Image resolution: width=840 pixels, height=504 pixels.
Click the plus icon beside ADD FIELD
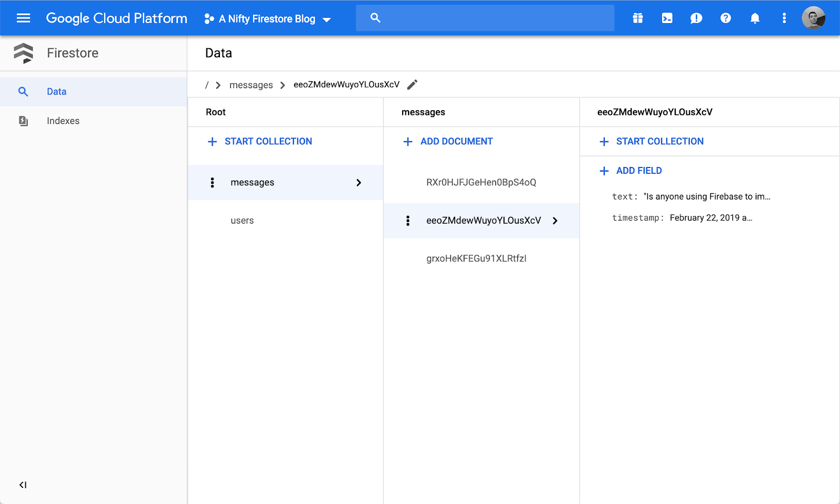604,171
